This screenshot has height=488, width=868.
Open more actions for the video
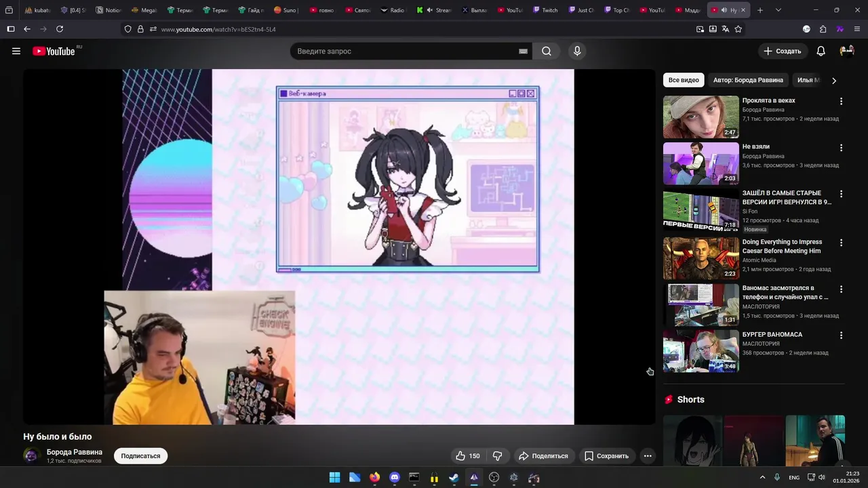(x=648, y=456)
